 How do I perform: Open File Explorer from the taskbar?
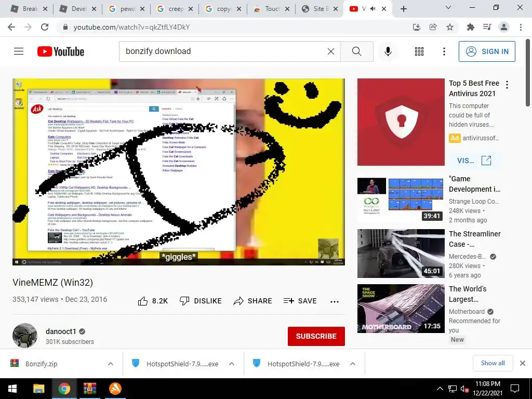coord(38,389)
